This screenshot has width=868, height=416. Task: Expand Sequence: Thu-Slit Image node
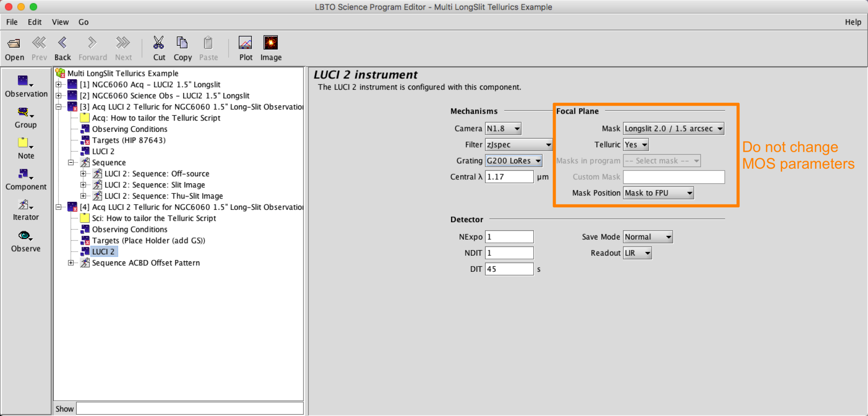83,196
